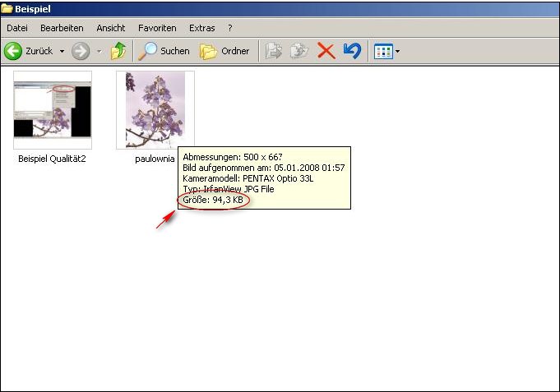
Task: Toggle the Ordner folder pane
Action: tap(224, 51)
